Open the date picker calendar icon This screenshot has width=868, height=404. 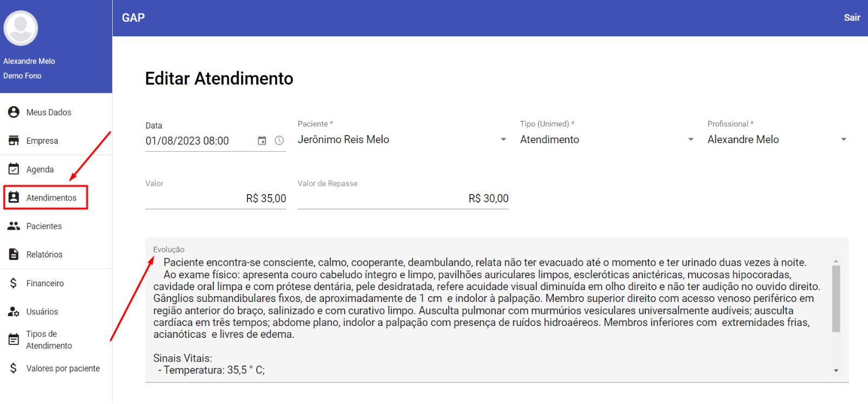click(x=262, y=140)
